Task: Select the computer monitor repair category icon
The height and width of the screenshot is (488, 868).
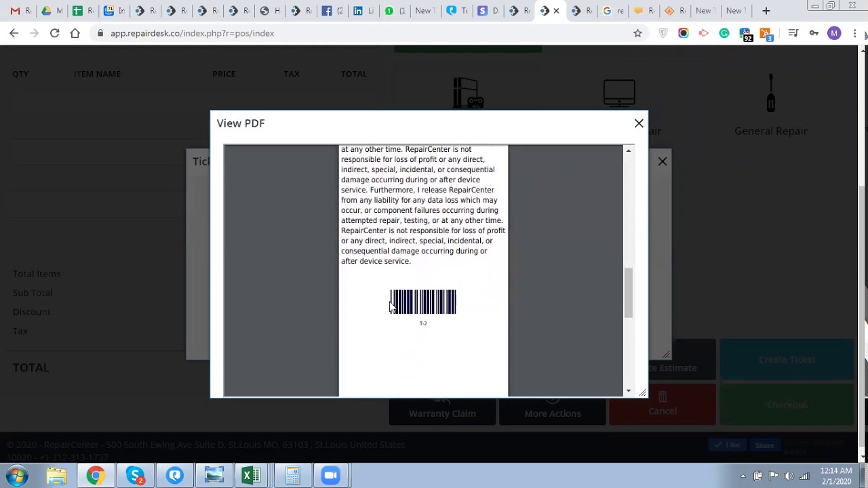Action: click(619, 94)
